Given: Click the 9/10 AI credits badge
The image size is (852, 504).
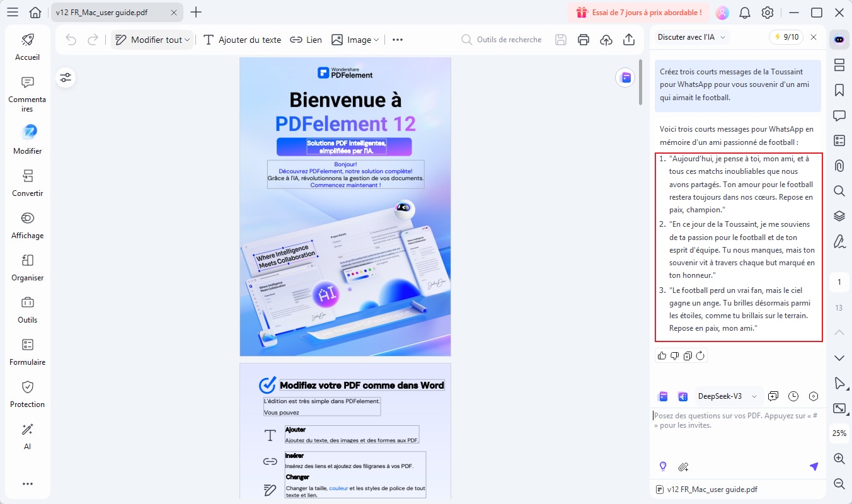Looking at the screenshot, I should 786,37.
